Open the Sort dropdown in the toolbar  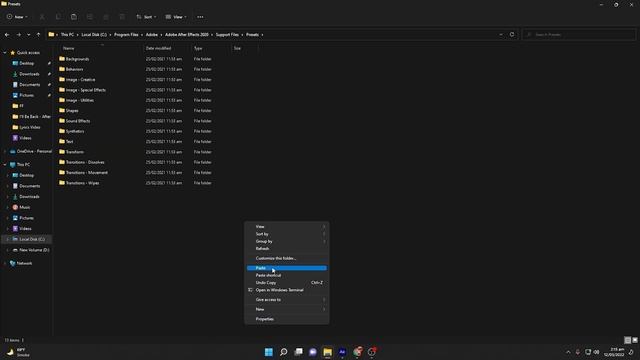click(146, 17)
